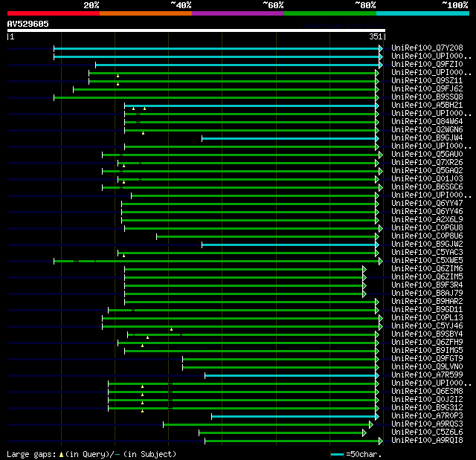476x460 pixels.
Task: Click the cyan =50char scale bar
Action: (337, 455)
